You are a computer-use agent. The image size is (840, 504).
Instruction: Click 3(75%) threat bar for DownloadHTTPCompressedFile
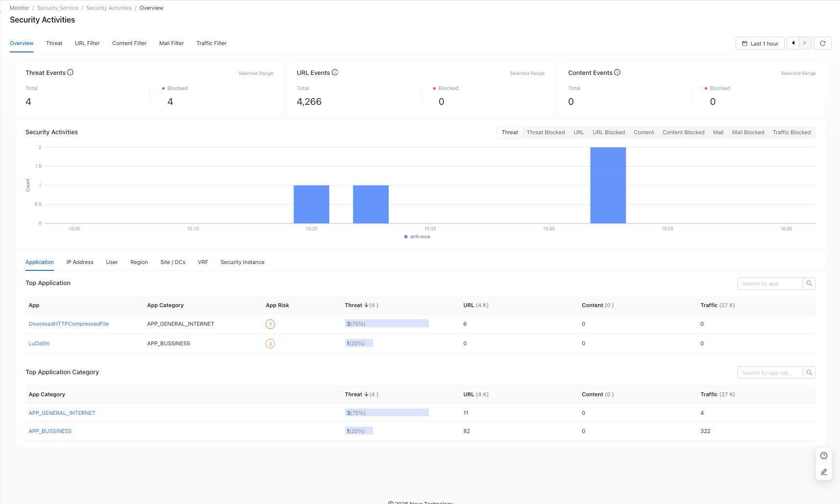(x=387, y=323)
